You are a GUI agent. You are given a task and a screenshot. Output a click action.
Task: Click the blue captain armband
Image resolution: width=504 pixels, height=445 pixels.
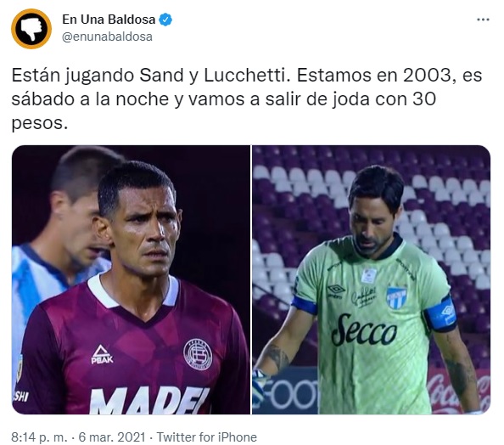tap(441, 313)
